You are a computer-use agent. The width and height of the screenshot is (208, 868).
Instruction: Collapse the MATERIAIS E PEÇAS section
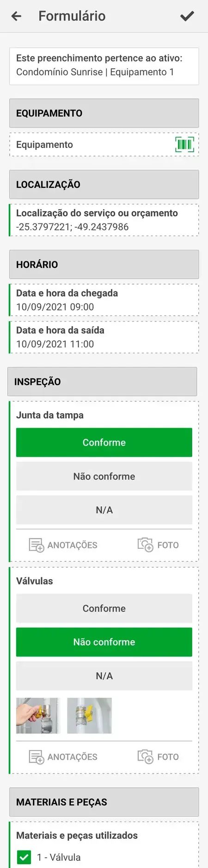point(104,802)
